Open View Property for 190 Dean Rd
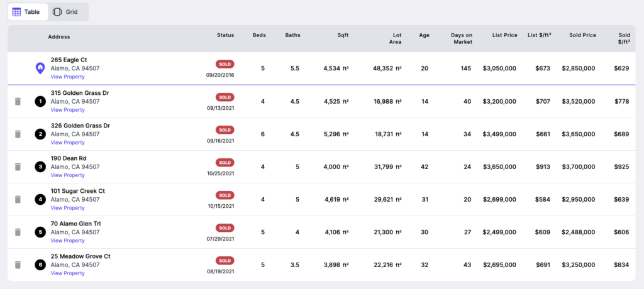The height and width of the screenshot is (289, 644). point(68,175)
